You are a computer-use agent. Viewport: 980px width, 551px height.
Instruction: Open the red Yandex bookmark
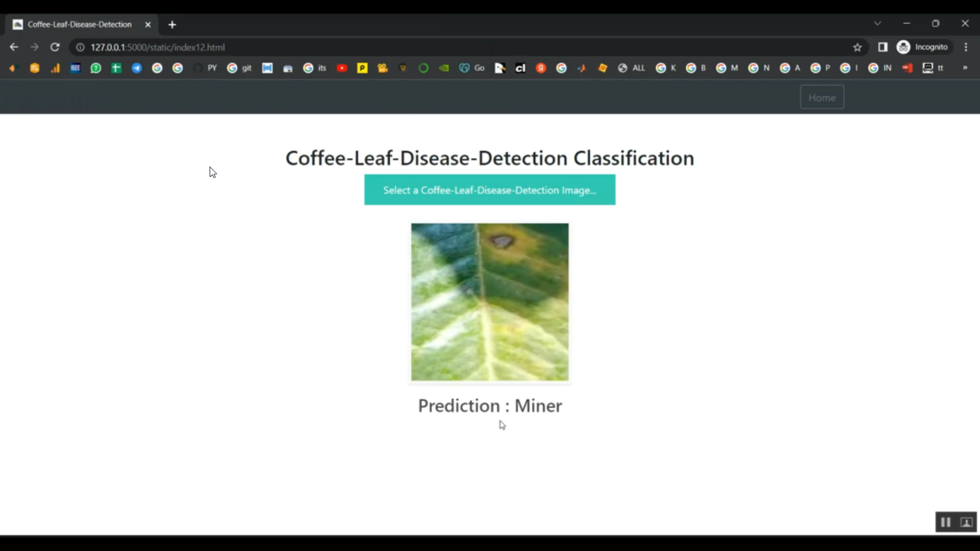pyautogui.click(x=541, y=68)
